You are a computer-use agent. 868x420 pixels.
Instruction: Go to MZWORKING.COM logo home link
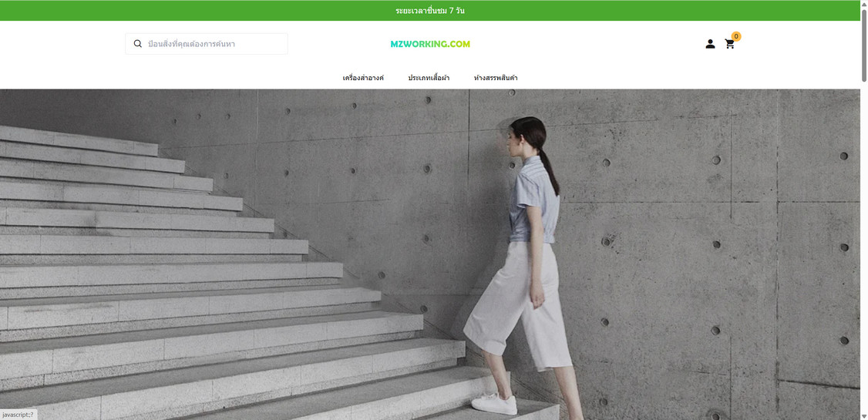(430, 44)
